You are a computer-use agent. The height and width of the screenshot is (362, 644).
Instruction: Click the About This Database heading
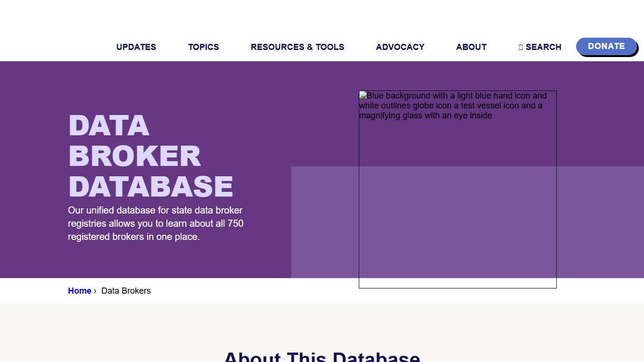coord(322,357)
